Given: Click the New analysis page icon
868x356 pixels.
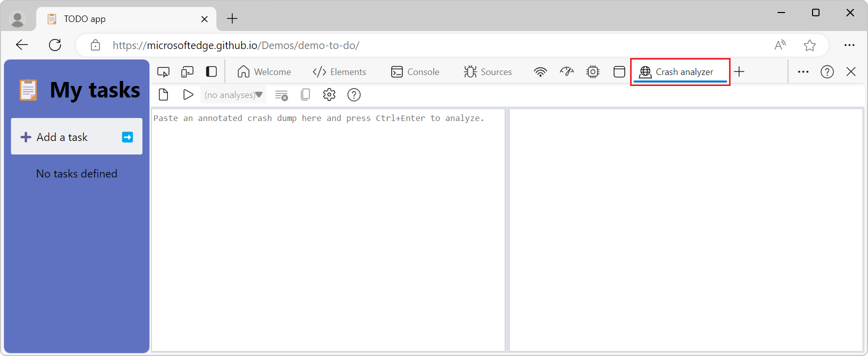Looking at the screenshot, I should [163, 95].
